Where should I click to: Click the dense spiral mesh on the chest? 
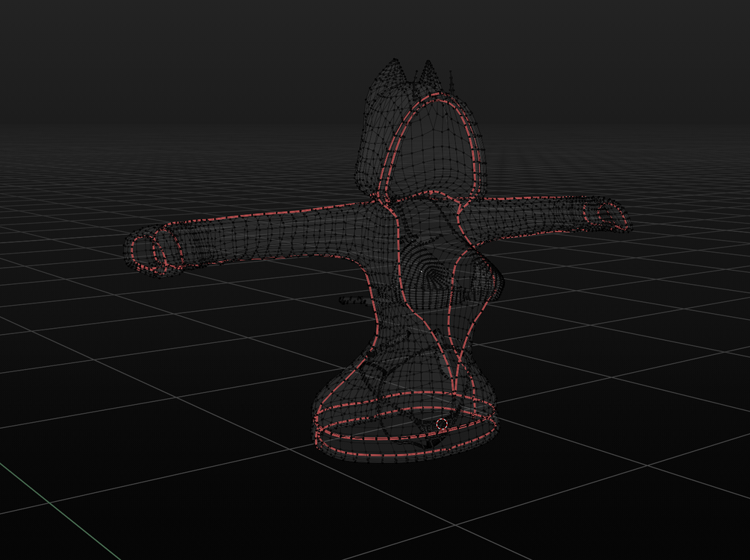432,274
